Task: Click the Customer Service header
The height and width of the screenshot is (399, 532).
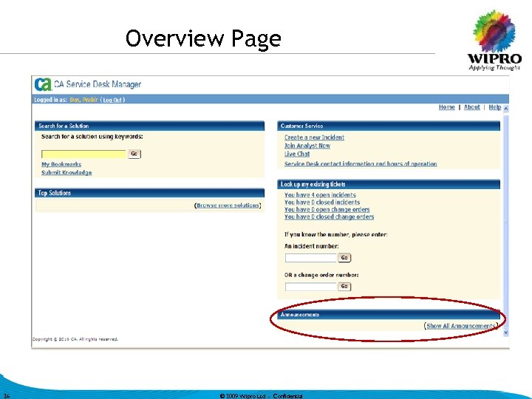Action: (389, 126)
